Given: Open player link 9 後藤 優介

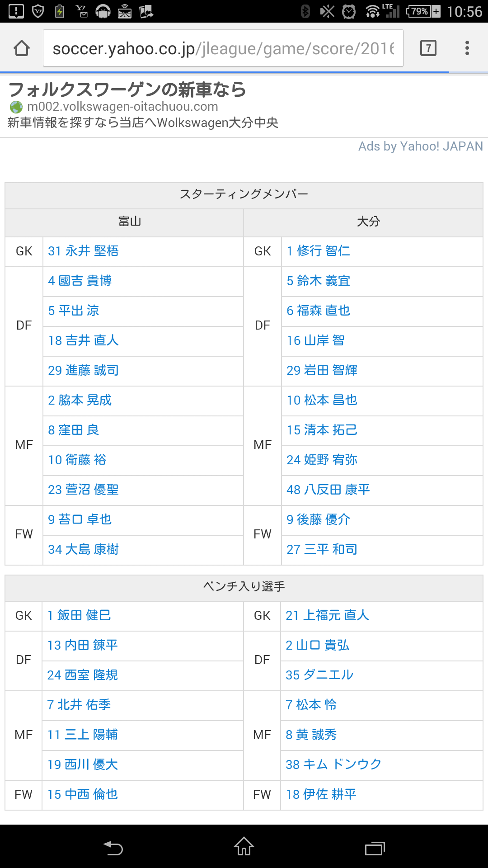Looking at the screenshot, I should pos(319,519).
